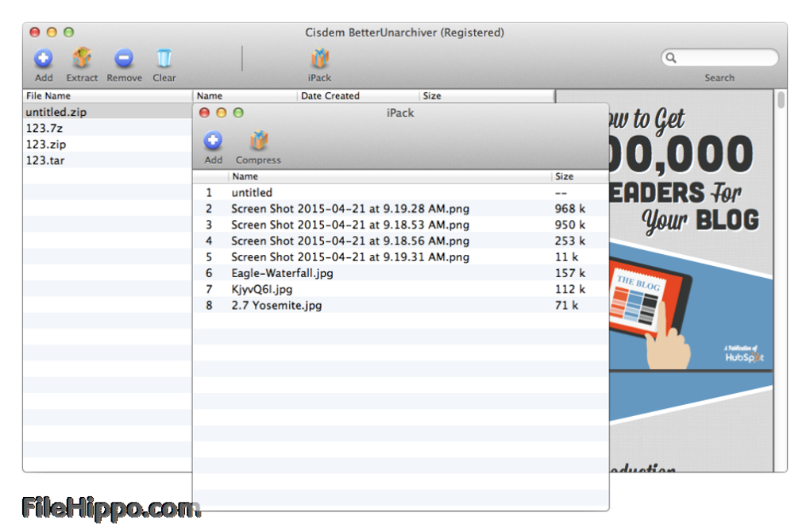This screenshot has width=810, height=532.
Task: Select Screen Shot 2015-04-21 at 9.18.53 AM.png
Action: pyautogui.click(x=400, y=225)
